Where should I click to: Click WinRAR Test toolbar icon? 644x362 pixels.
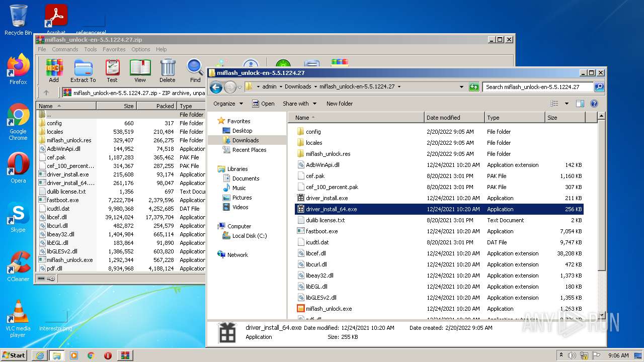112,71
